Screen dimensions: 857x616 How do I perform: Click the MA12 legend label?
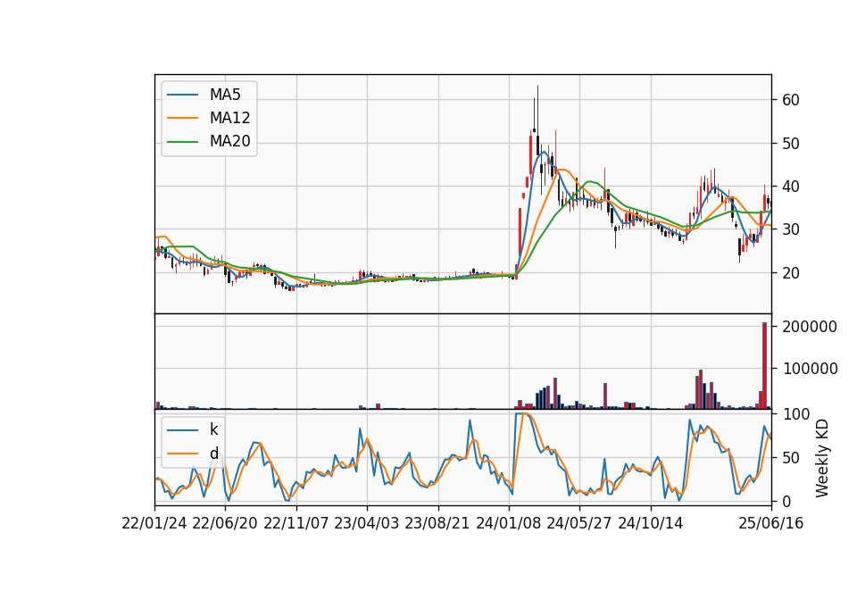[229, 118]
